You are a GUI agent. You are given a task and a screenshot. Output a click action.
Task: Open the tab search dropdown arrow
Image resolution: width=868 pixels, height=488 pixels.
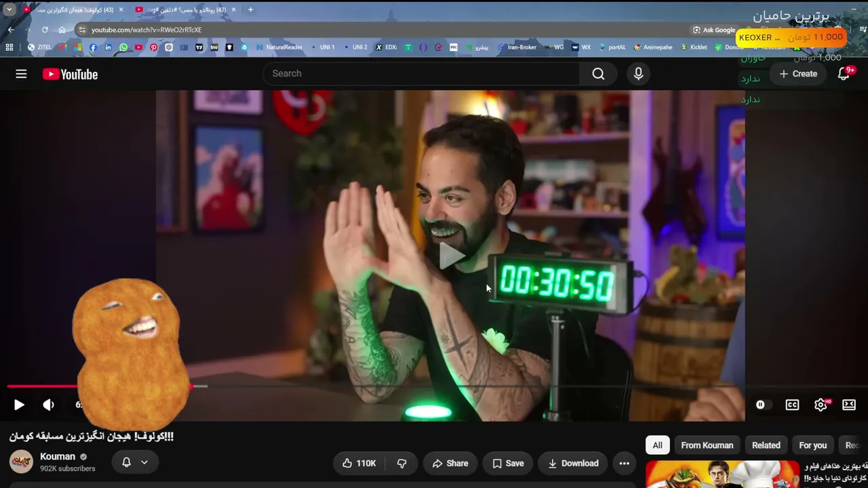pos(9,9)
